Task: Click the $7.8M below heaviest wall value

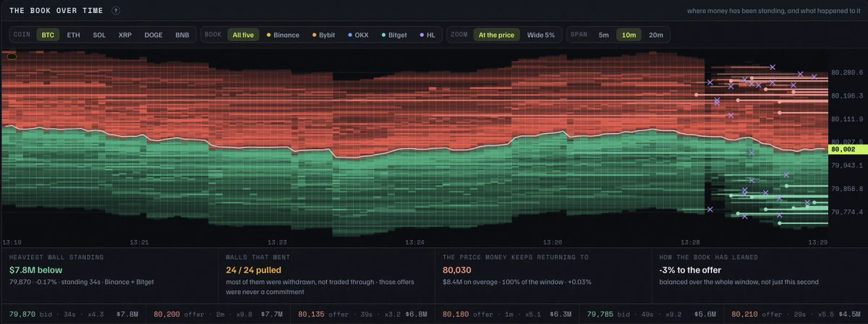Action: 35,269
